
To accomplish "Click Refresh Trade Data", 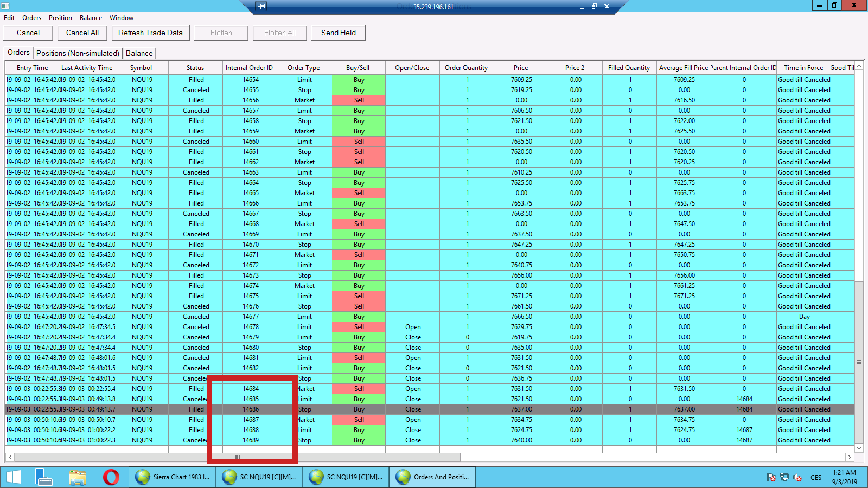I will coord(151,33).
